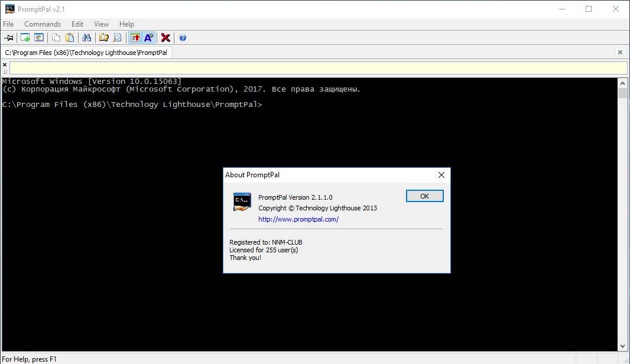Viewport: 630px width, 364px height.
Task: Open help via blue question icon
Action: pos(183,38)
